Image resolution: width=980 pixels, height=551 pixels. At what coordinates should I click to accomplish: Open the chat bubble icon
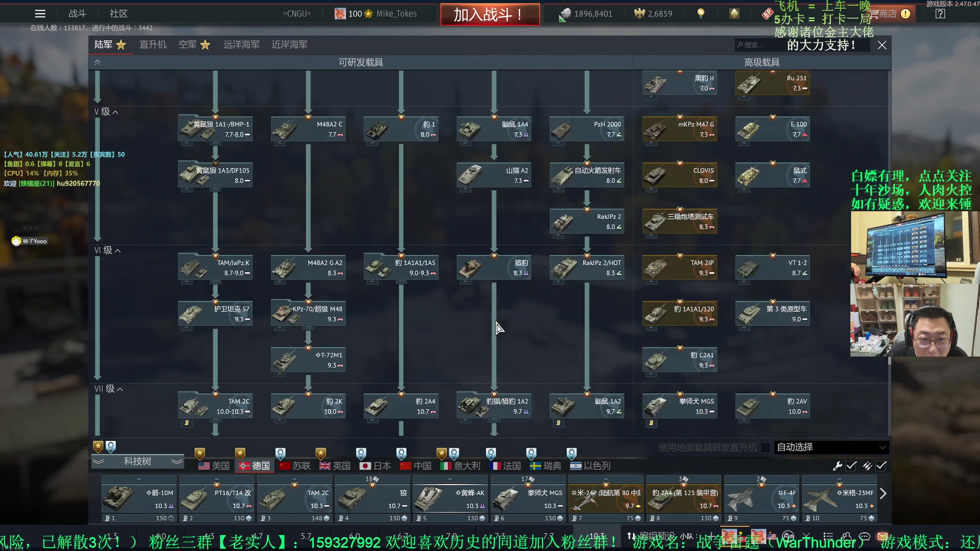[864, 536]
